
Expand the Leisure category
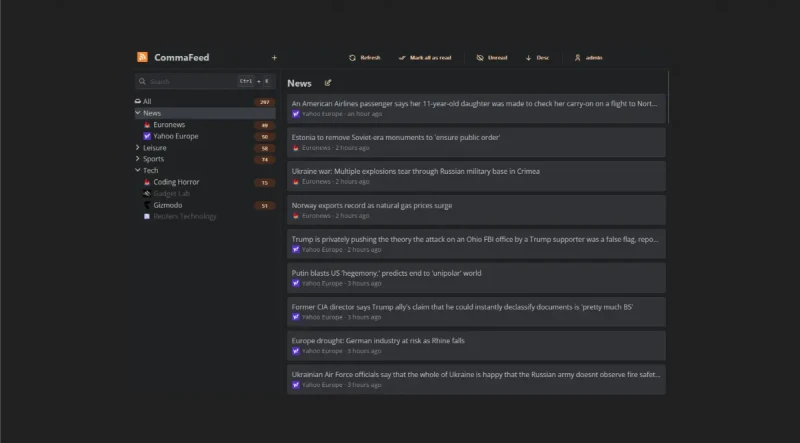[x=138, y=148]
